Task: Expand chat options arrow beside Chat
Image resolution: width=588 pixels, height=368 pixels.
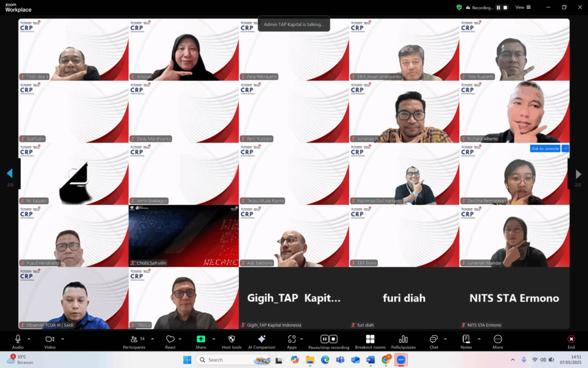Action: tap(445, 339)
